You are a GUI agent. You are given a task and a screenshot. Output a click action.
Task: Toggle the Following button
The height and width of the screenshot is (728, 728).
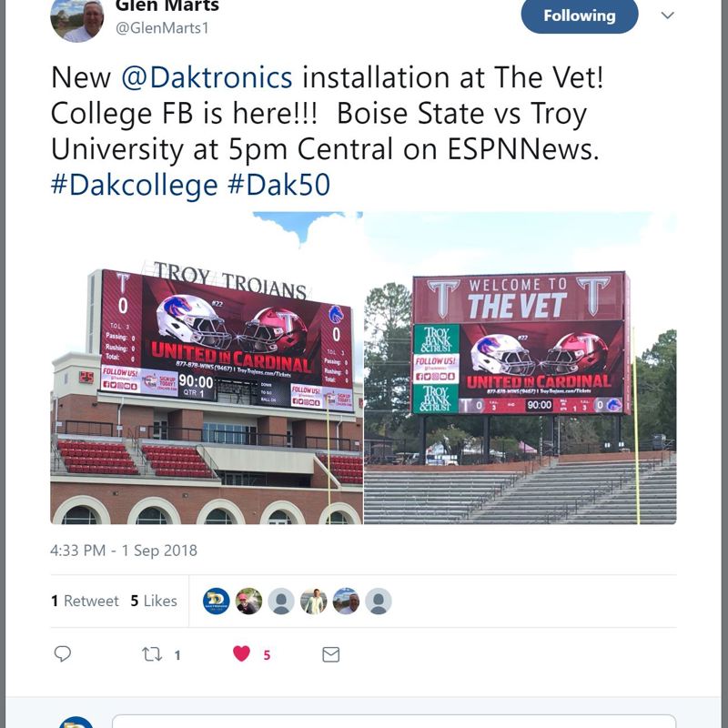[580, 15]
